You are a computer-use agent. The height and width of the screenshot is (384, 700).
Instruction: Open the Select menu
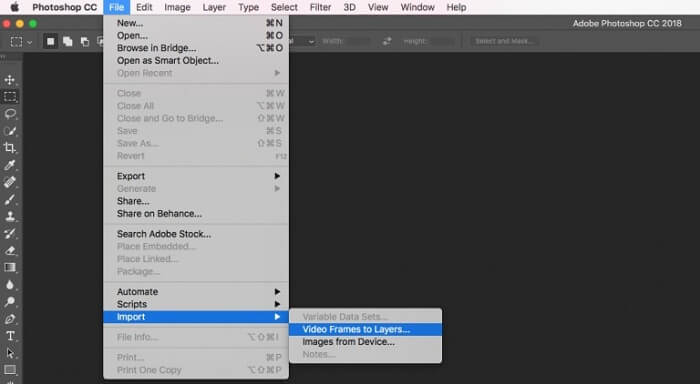pos(284,7)
